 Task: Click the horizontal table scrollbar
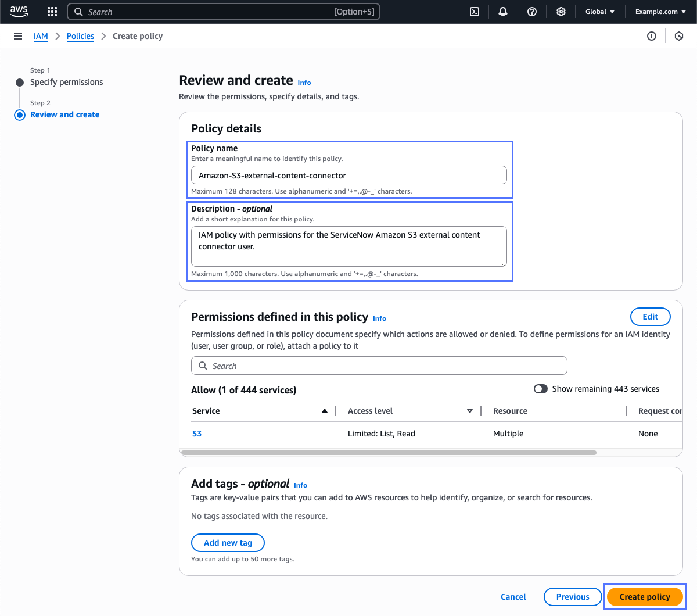point(389,452)
